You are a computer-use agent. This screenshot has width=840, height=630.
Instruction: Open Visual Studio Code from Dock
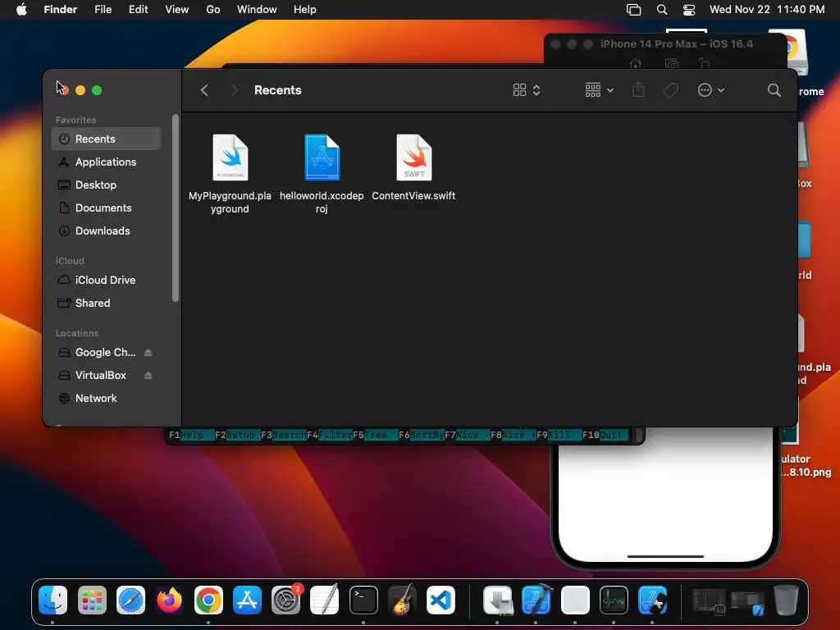(441, 600)
